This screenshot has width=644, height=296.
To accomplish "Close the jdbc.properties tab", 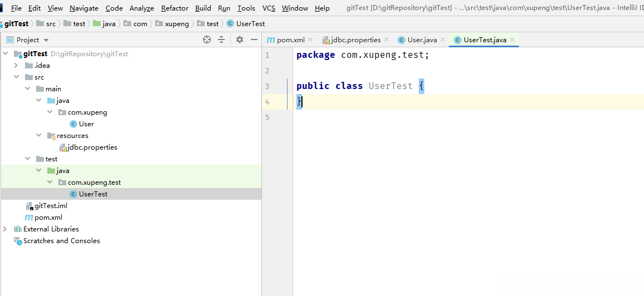I will tap(387, 40).
